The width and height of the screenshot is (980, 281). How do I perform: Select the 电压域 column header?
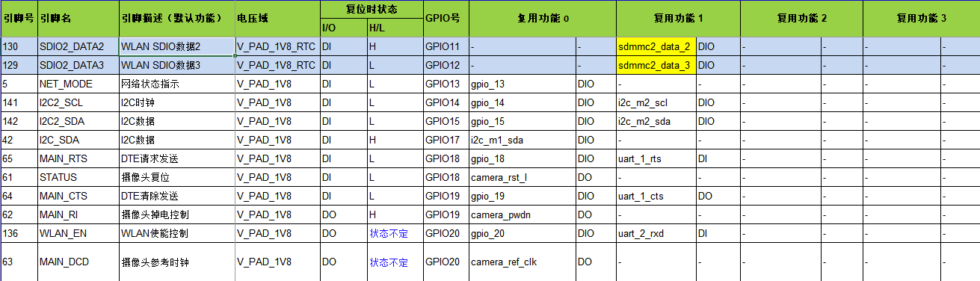pyautogui.click(x=277, y=19)
